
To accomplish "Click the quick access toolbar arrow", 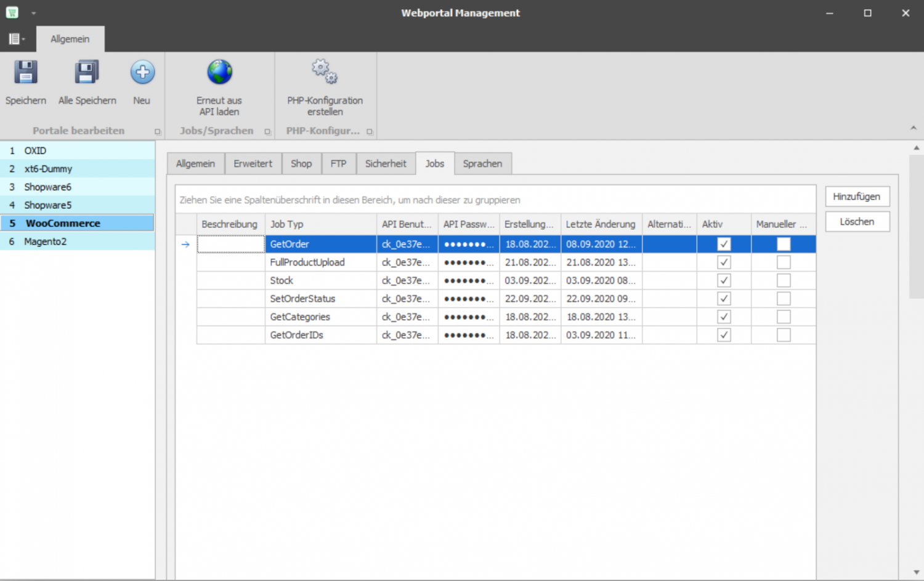I will [34, 13].
